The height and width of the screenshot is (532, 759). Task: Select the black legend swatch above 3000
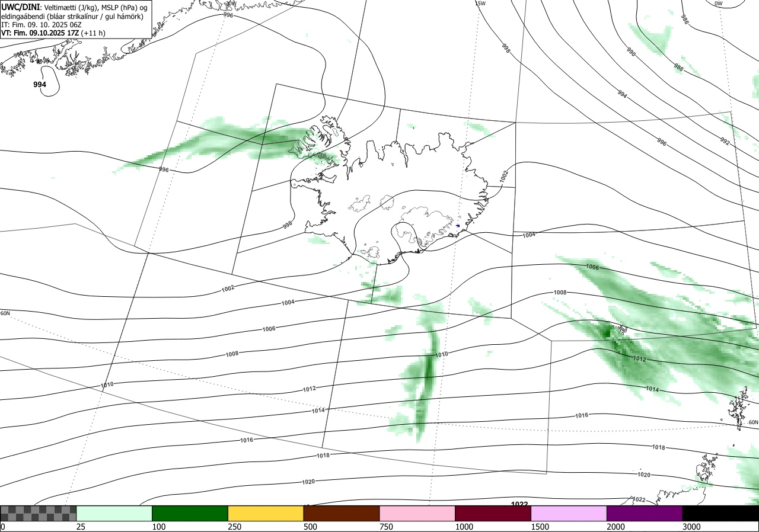click(x=720, y=513)
